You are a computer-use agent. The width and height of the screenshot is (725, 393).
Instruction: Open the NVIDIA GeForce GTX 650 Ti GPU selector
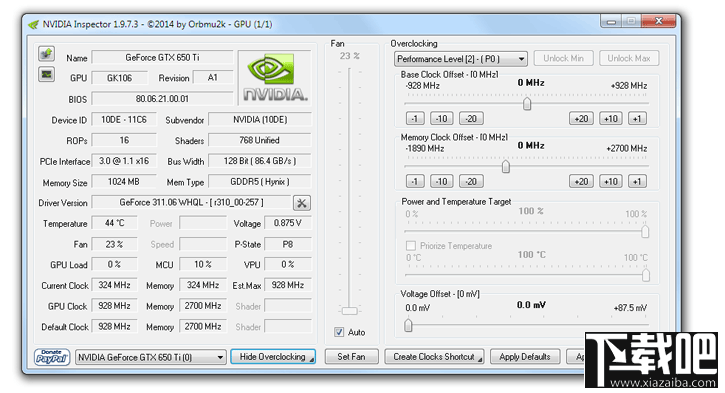point(151,357)
